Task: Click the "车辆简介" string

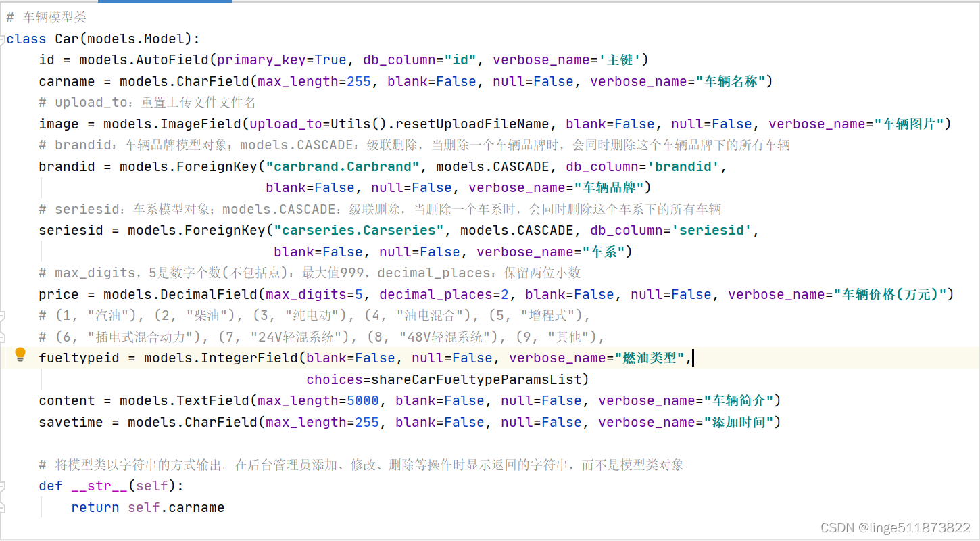Action: (739, 401)
